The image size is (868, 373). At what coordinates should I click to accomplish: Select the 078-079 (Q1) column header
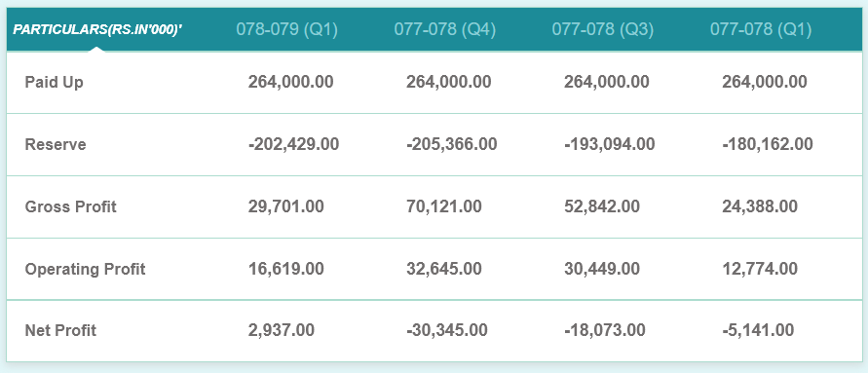pos(286,29)
